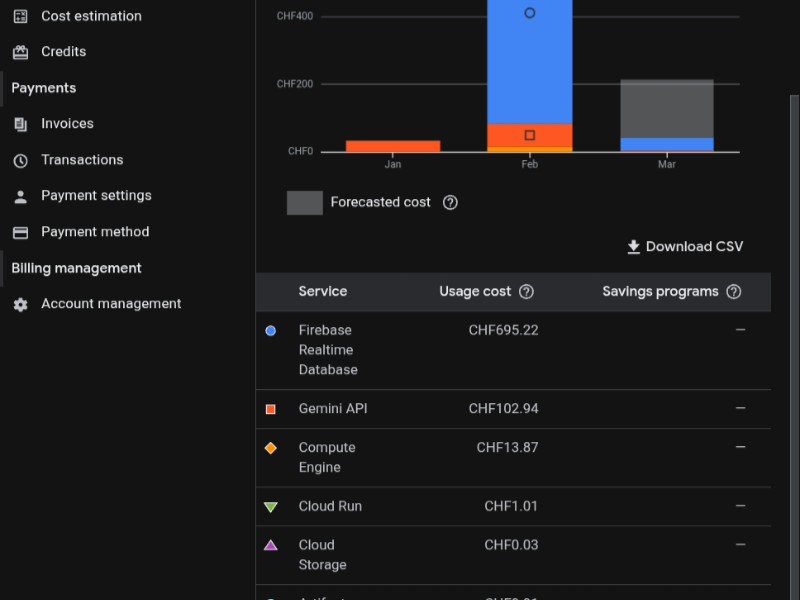Image resolution: width=800 pixels, height=600 pixels.
Task: Click the Payment method card icon
Action: [x=20, y=232]
